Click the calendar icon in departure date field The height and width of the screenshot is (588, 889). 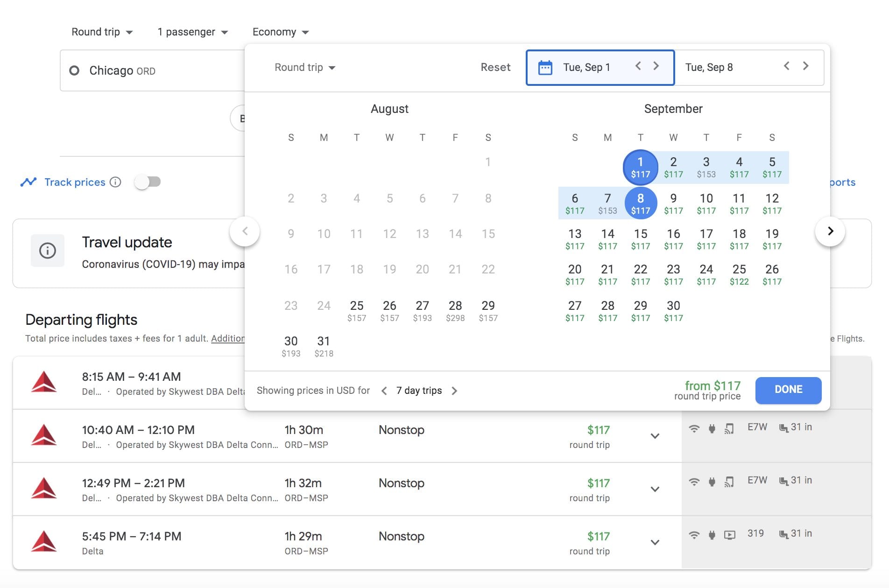point(545,68)
